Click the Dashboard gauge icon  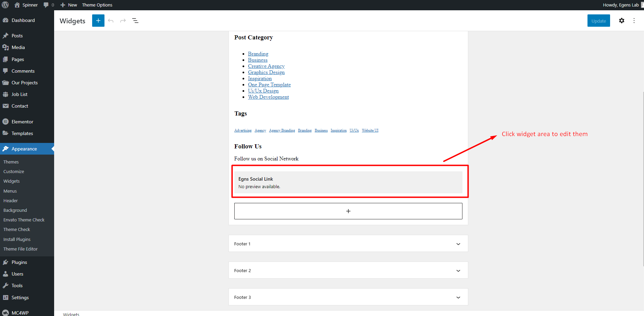pyautogui.click(x=5, y=20)
